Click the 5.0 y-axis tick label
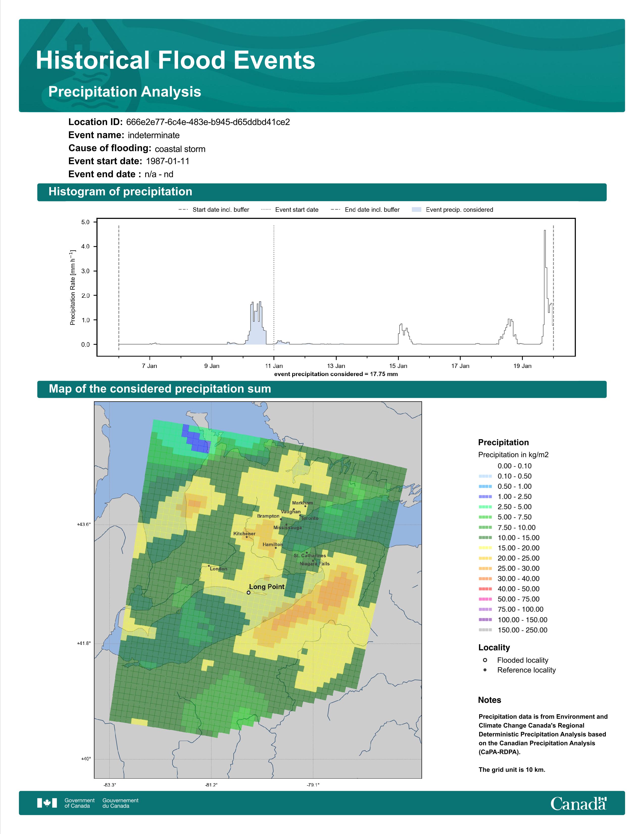 point(85,222)
